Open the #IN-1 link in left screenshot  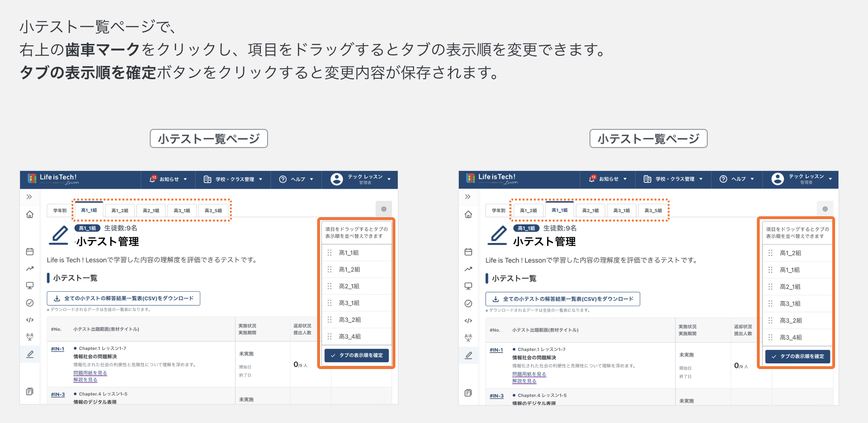pyautogui.click(x=58, y=349)
